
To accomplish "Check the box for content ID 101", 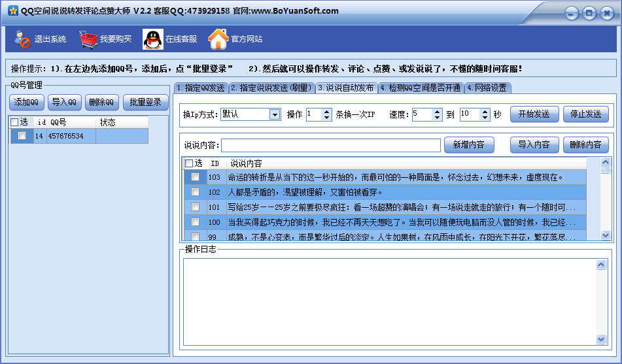I will (x=195, y=207).
